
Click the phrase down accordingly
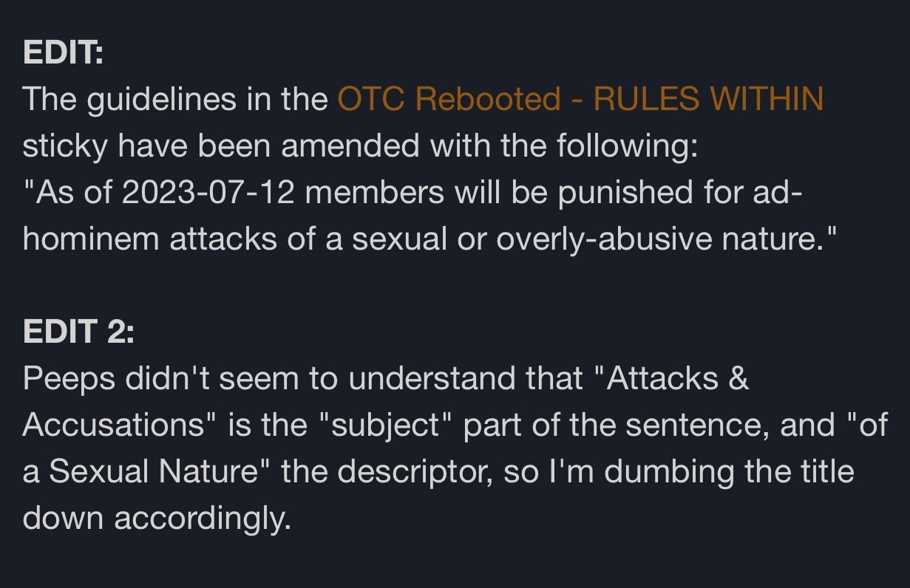[x=156, y=519]
